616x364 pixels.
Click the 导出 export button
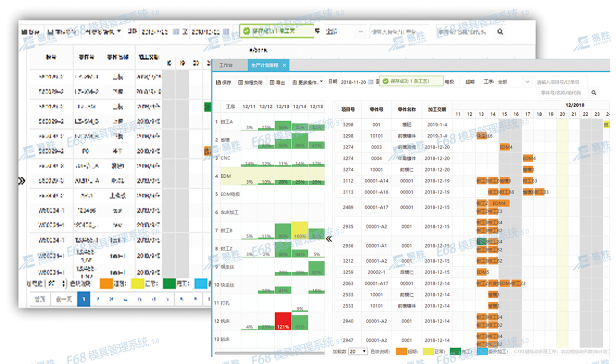click(277, 82)
